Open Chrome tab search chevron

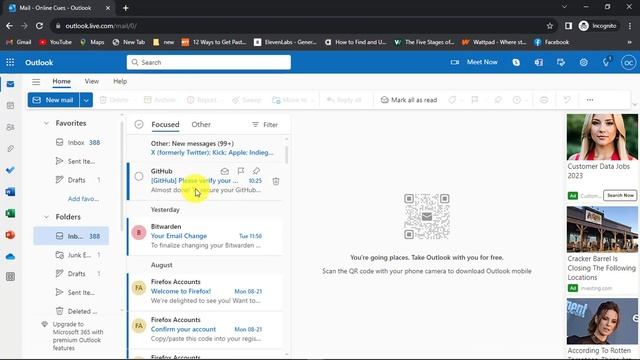tap(564, 7)
